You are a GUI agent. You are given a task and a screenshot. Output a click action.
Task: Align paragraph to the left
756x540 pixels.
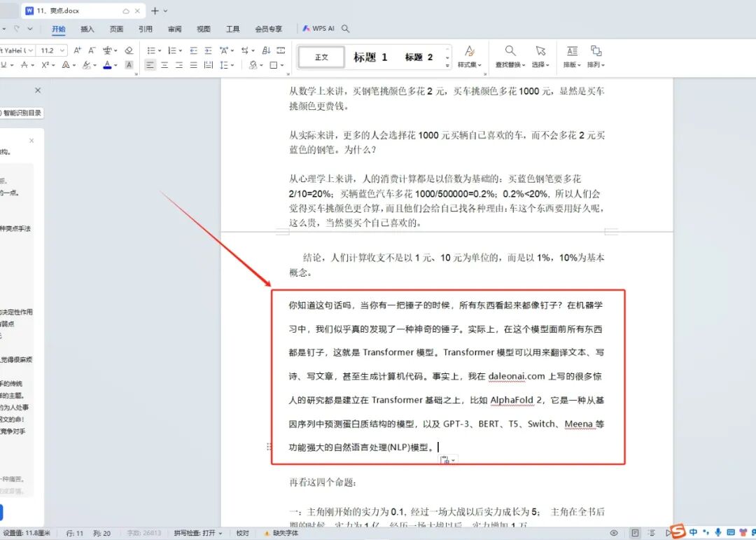click(150, 64)
